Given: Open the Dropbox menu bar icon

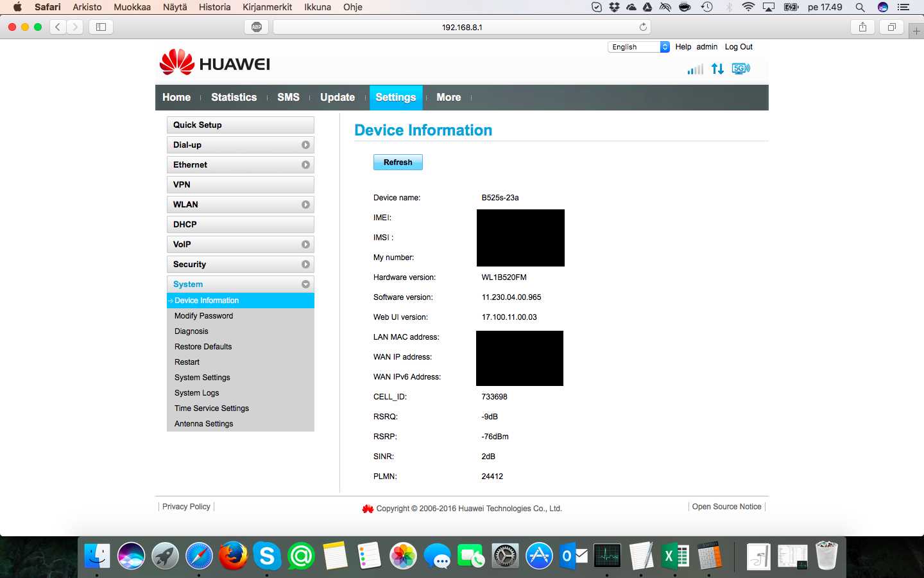Looking at the screenshot, I should pos(614,7).
